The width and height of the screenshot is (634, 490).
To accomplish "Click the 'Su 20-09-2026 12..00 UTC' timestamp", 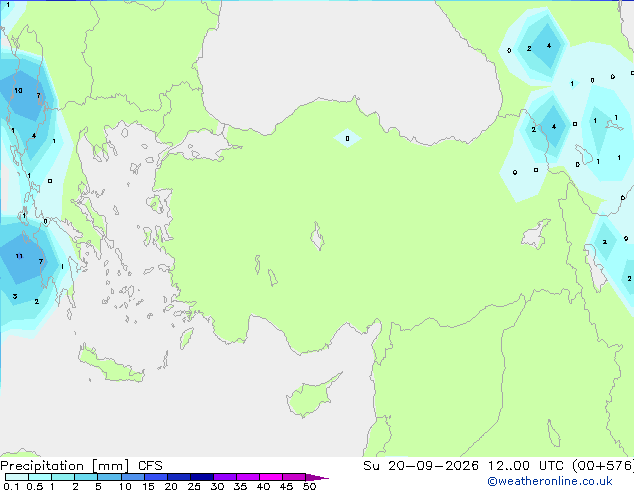I will pos(461,465).
